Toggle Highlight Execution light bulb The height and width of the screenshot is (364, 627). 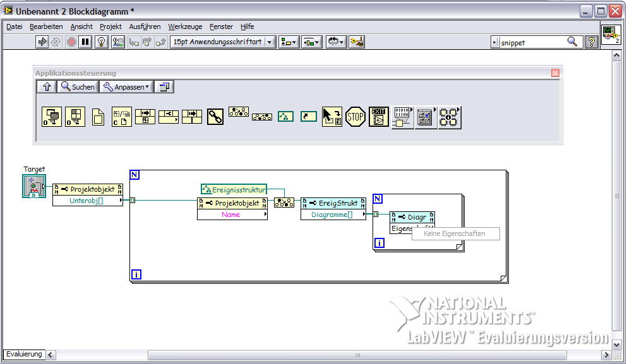tap(102, 42)
